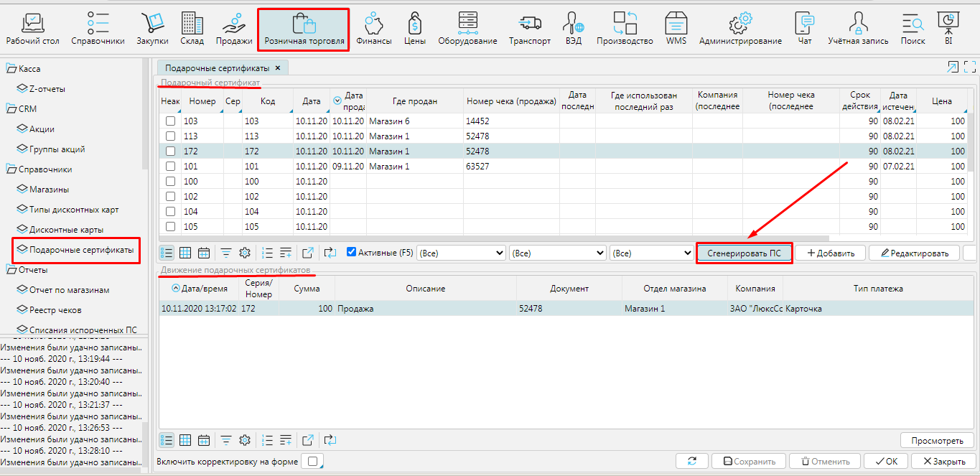Open the Транспорт truck module
The width and height of the screenshot is (980, 476).
(x=529, y=29)
